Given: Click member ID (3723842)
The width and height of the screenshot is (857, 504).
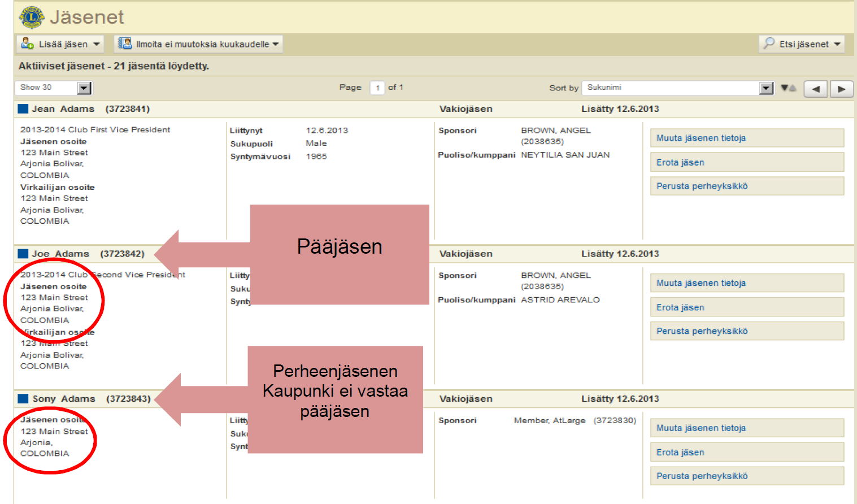Looking at the screenshot, I should (122, 254).
